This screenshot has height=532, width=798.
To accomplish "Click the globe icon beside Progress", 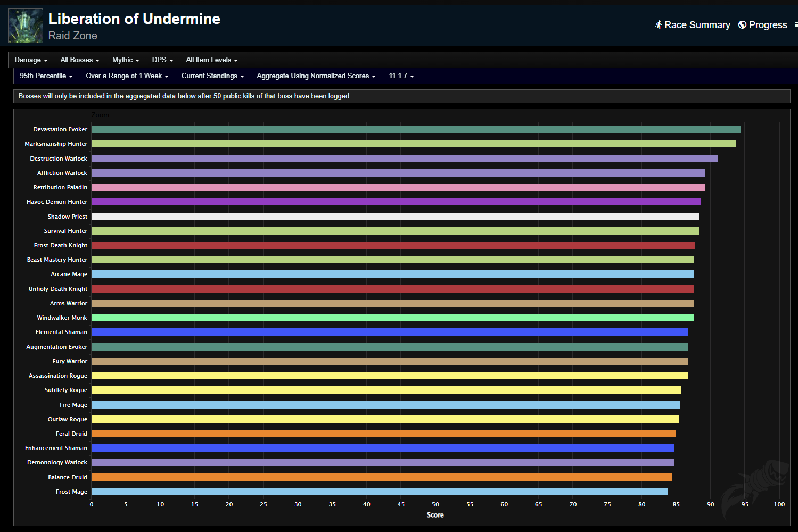I will 742,24.
